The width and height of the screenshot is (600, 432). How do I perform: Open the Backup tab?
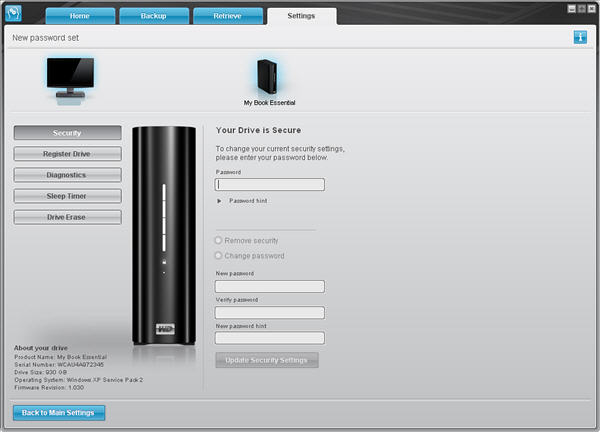pyautogui.click(x=153, y=17)
